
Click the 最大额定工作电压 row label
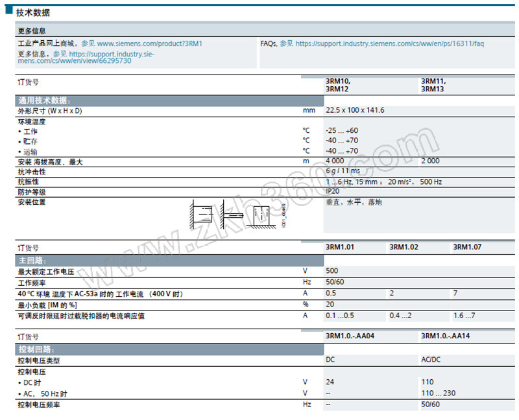46,272
